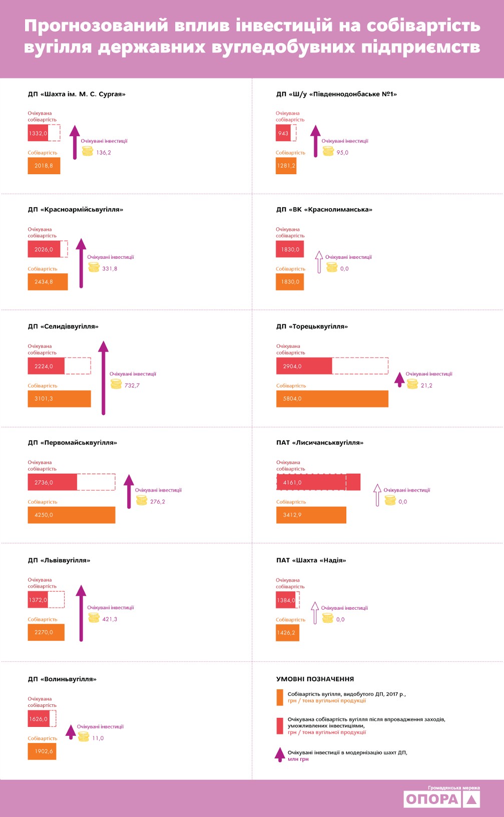Click the coin icon beside 21,2
Screen dimensions: 504x817
pyautogui.click(x=412, y=384)
